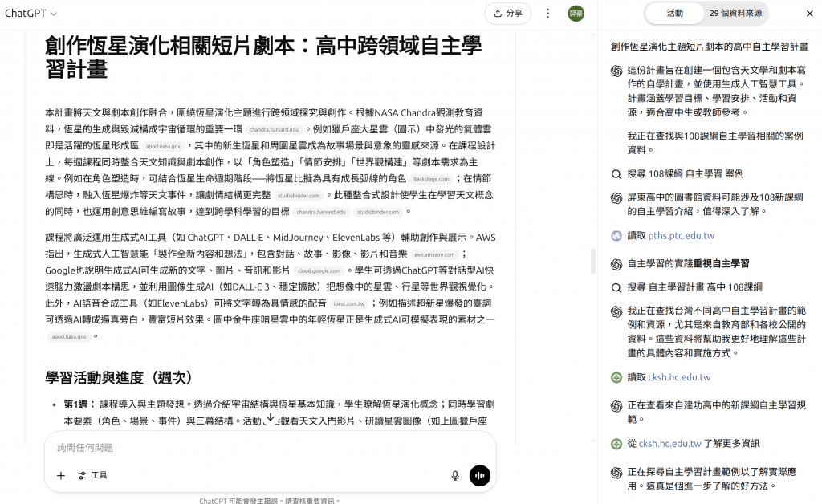The image size is (822, 504).
Task: Open the green user profile avatar
Action: [576, 13]
